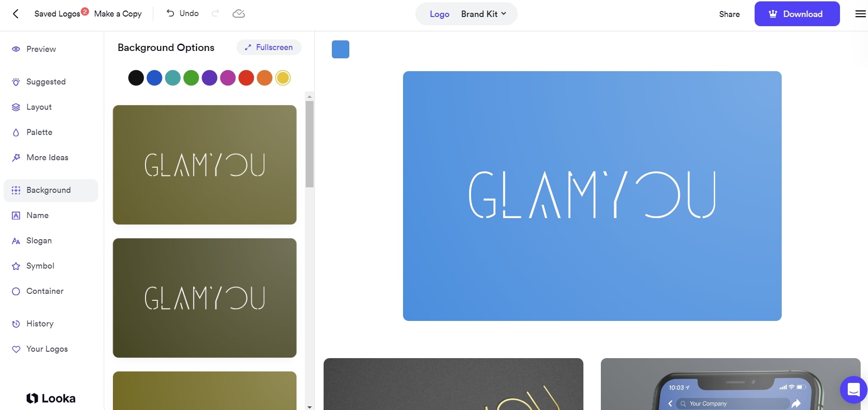Click the Fullscreen button
This screenshot has width=868, height=410.
269,47
